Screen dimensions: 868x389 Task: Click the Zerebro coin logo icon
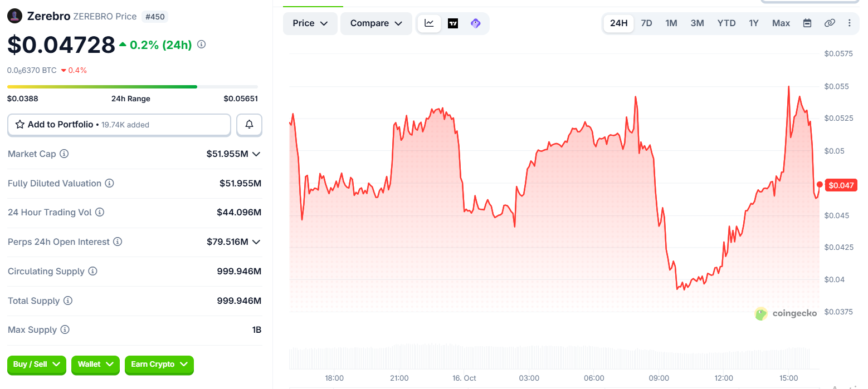coord(14,16)
